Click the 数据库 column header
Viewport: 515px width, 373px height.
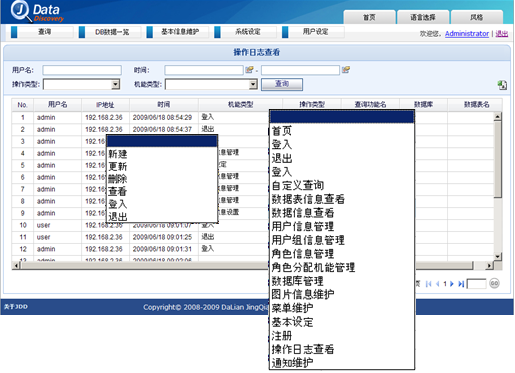423,105
